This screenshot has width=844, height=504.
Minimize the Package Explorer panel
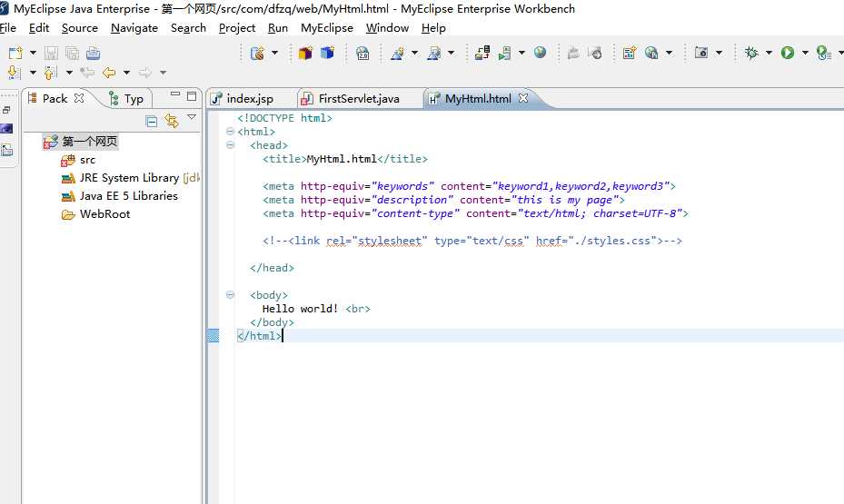coord(175,94)
